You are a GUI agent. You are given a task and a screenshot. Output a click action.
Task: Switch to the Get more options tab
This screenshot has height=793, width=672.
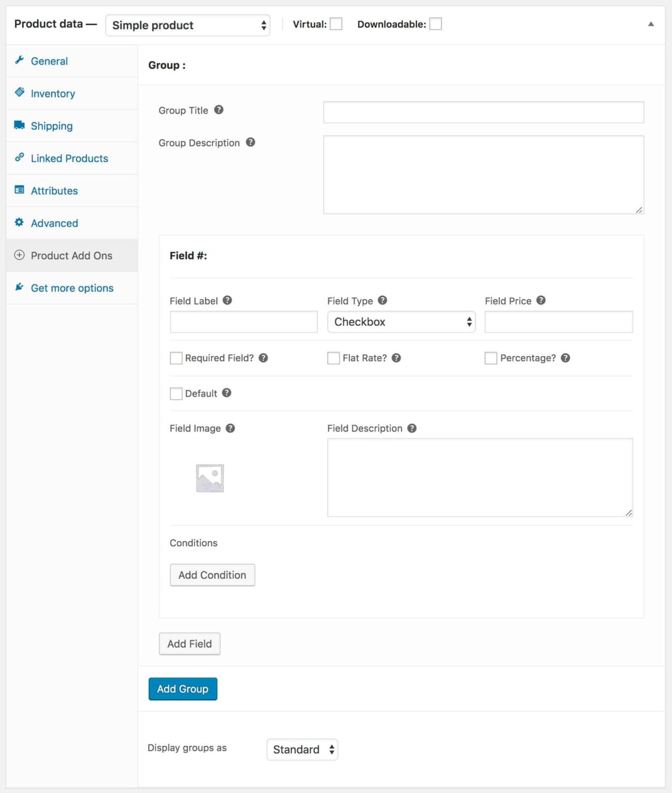(72, 288)
